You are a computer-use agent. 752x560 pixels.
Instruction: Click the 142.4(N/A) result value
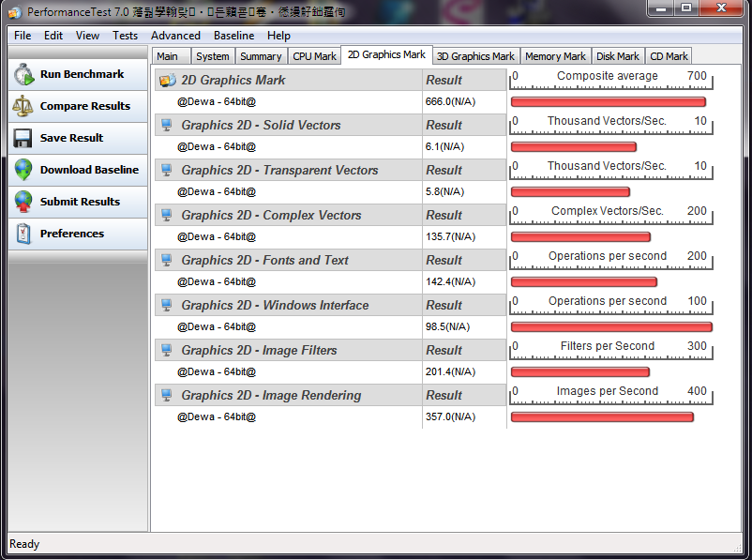[x=450, y=281]
